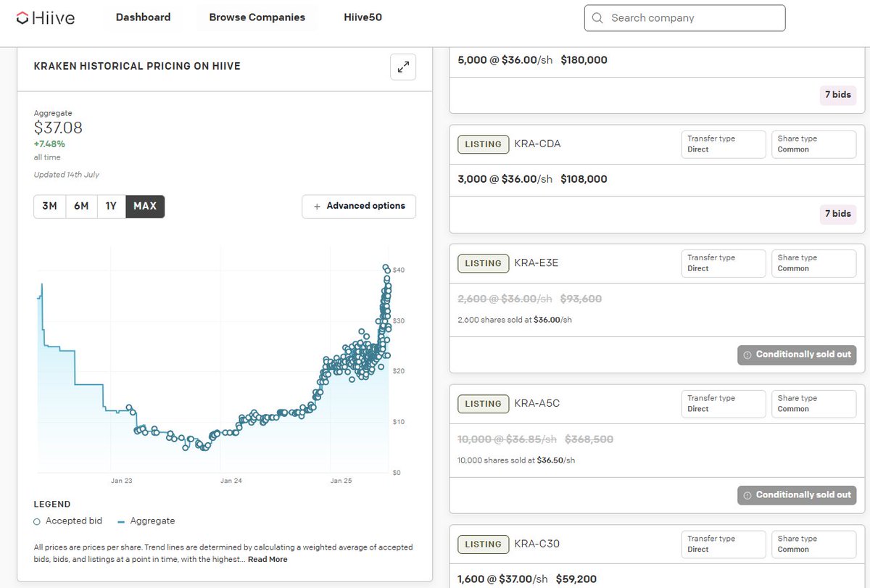Go to the Hiive50 tab
870x588 pixels.
[x=362, y=17]
